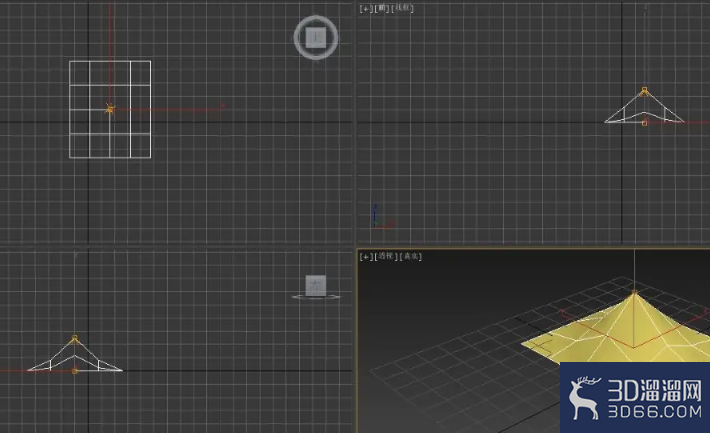Select the center vertex in top viewport
710x433 pixels.
click(110, 109)
